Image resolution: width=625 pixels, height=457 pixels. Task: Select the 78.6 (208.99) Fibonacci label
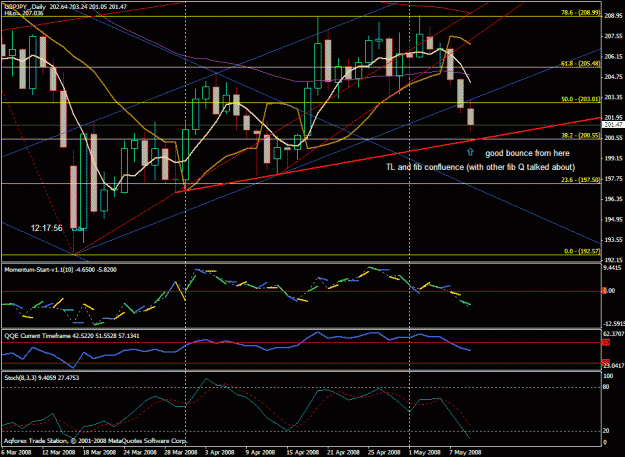coord(580,13)
